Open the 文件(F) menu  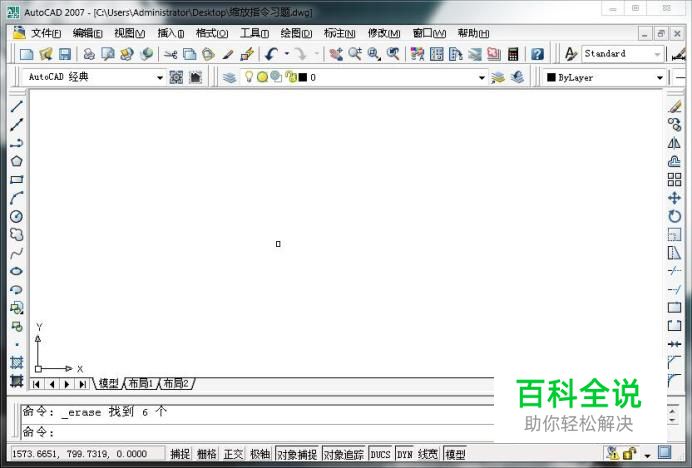tap(46, 33)
